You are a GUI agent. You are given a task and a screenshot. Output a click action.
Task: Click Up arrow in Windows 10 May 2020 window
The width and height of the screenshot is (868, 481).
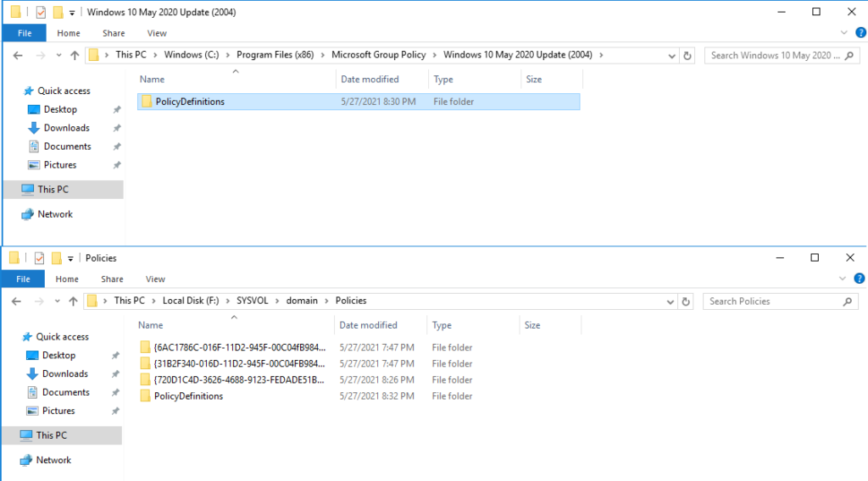click(75, 55)
